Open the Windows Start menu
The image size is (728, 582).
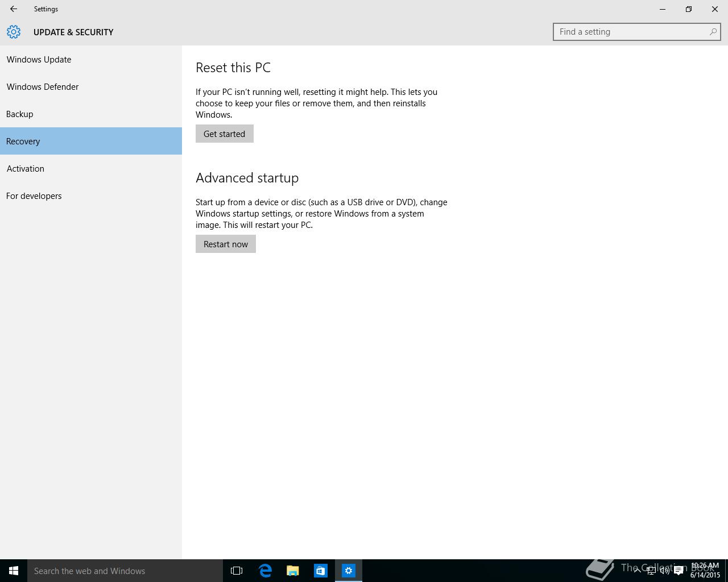click(14, 571)
